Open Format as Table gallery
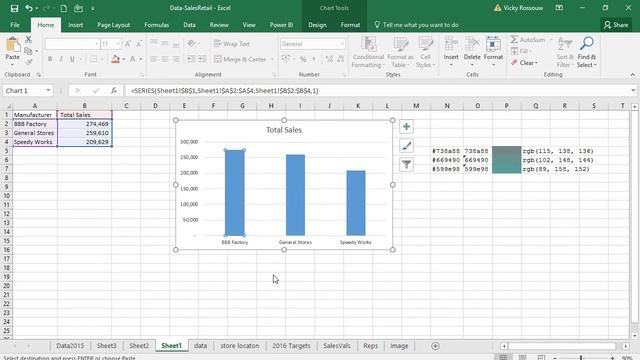640x360 pixels. point(400,52)
